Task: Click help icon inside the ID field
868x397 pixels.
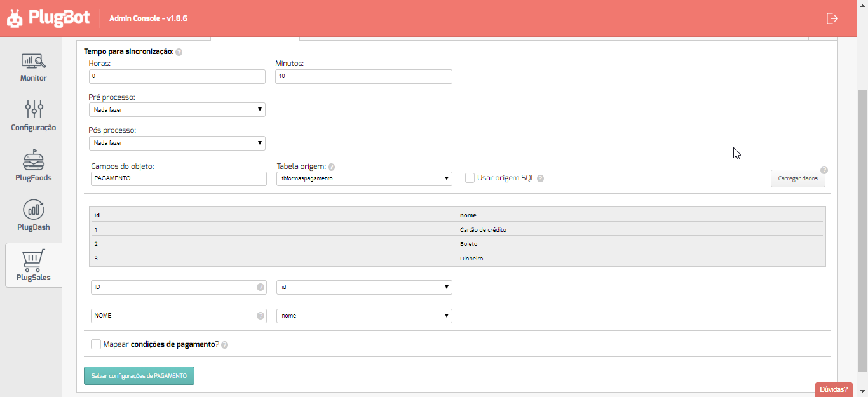Action: 260,288
